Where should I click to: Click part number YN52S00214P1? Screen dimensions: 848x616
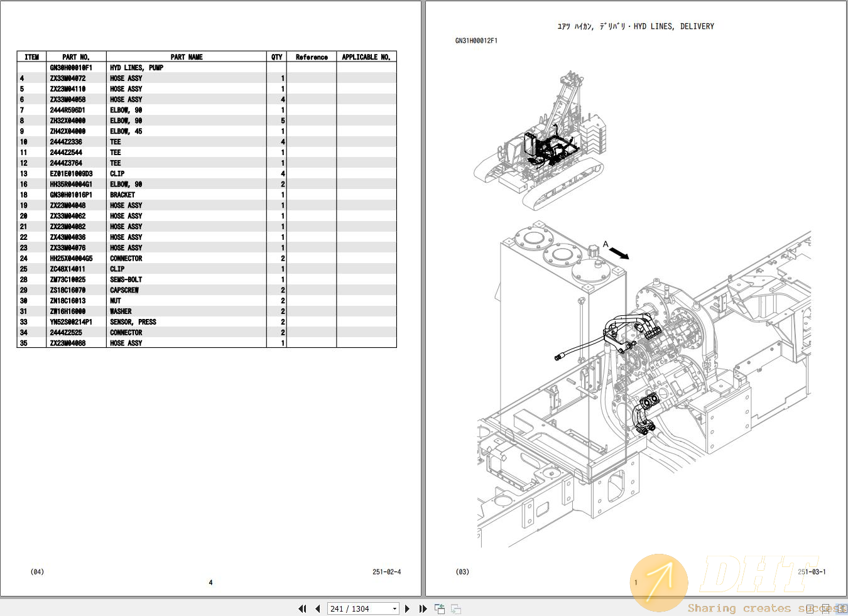coord(71,322)
